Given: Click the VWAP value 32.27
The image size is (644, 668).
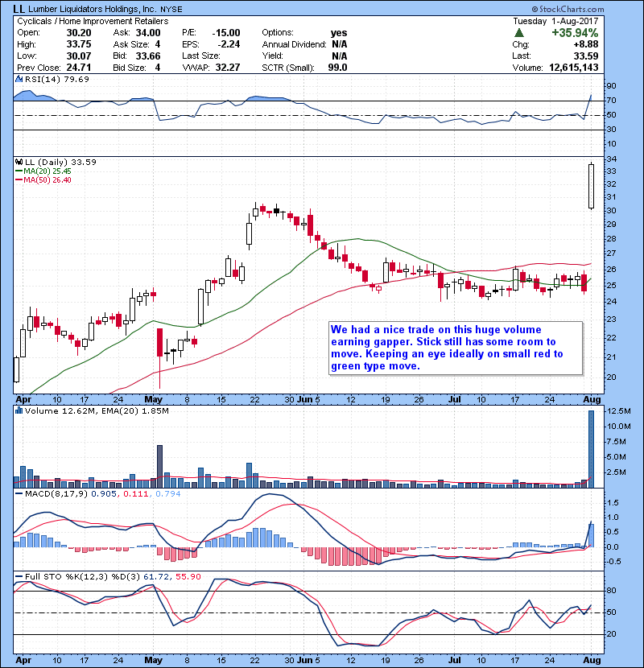Looking at the screenshot, I should click(x=228, y=68).
